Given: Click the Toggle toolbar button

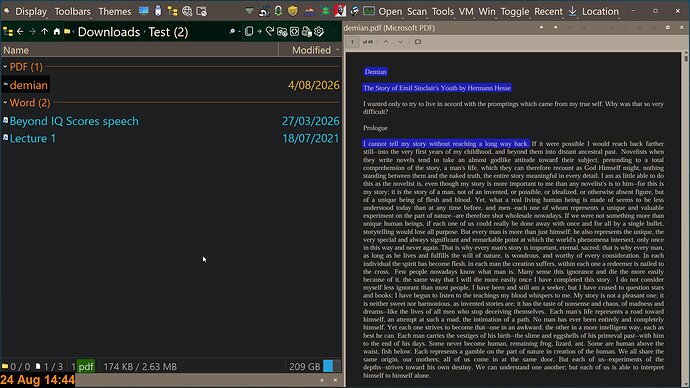Looking at the screenshot, I should [x=514, y=11].
